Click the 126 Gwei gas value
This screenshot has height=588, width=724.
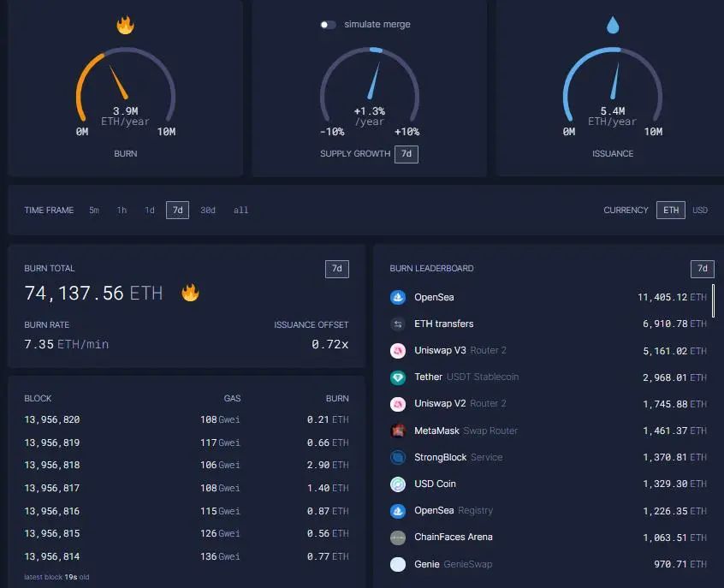220,533
